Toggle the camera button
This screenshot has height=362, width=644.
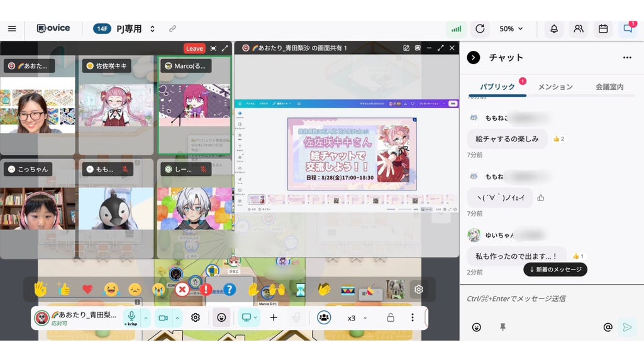tap(163, 317)
